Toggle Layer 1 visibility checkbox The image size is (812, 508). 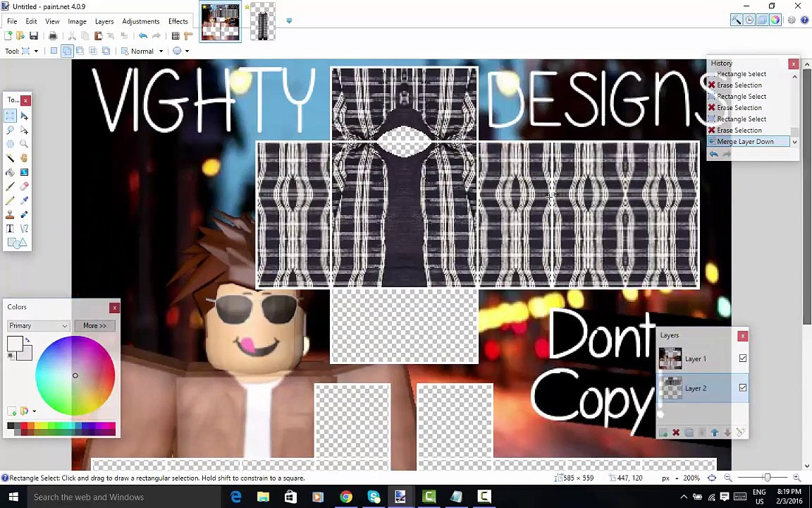[743, 358]
